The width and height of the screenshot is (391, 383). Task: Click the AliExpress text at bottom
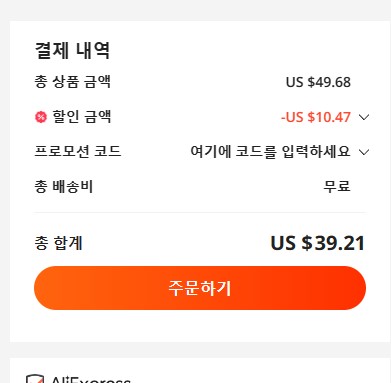[x=91, y=380]
